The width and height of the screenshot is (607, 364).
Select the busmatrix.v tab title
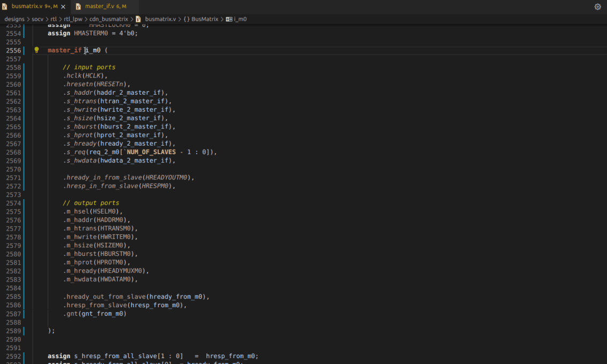click(27, 7)
